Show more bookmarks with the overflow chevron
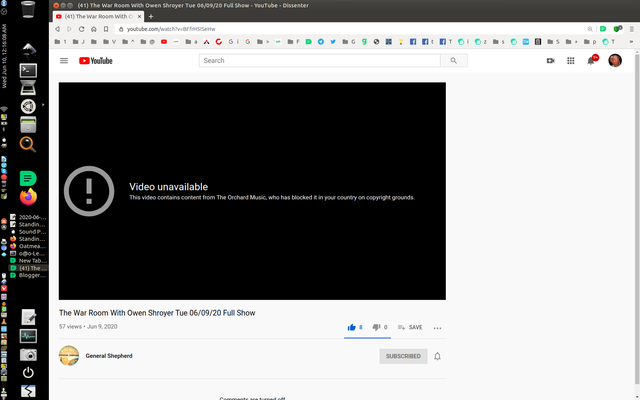 pos(631,42)
